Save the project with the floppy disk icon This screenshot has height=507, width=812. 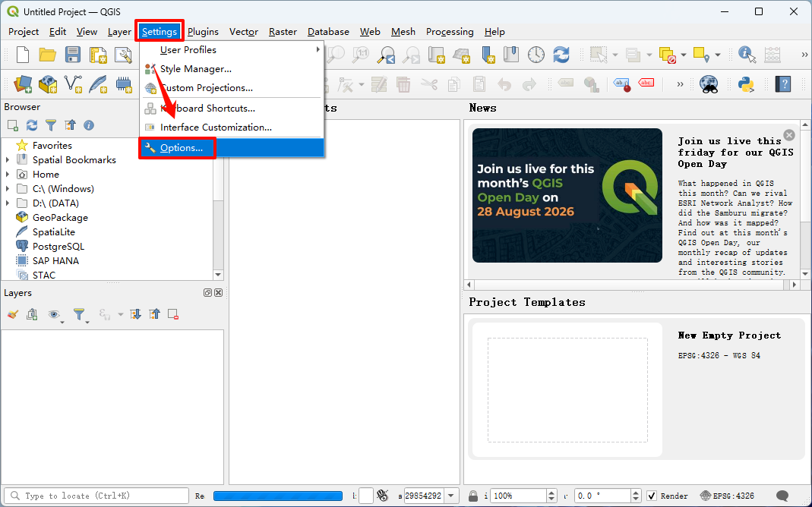72,55
